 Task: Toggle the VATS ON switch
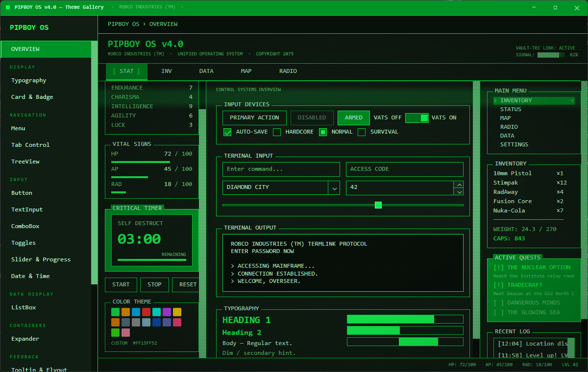coord(417,117)
